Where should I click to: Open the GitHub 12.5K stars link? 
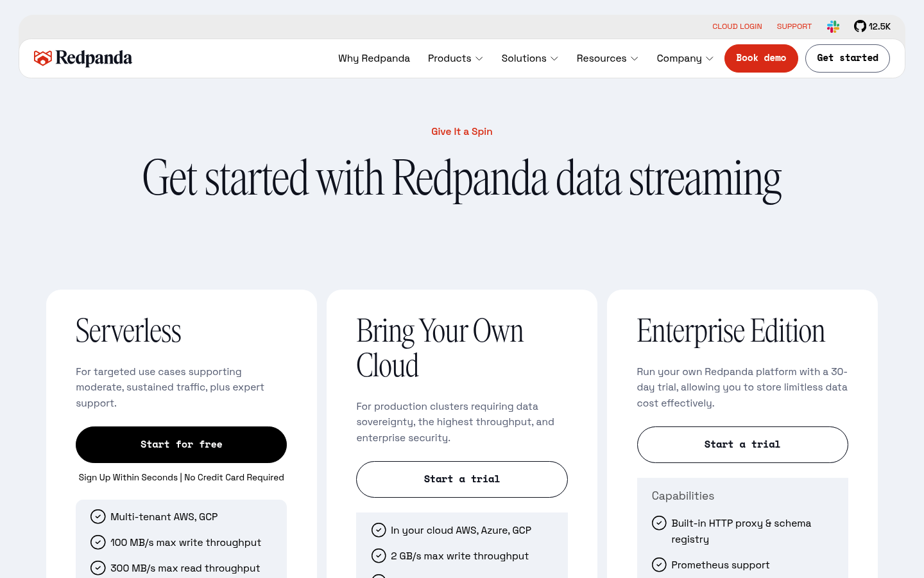pos(872,26)
